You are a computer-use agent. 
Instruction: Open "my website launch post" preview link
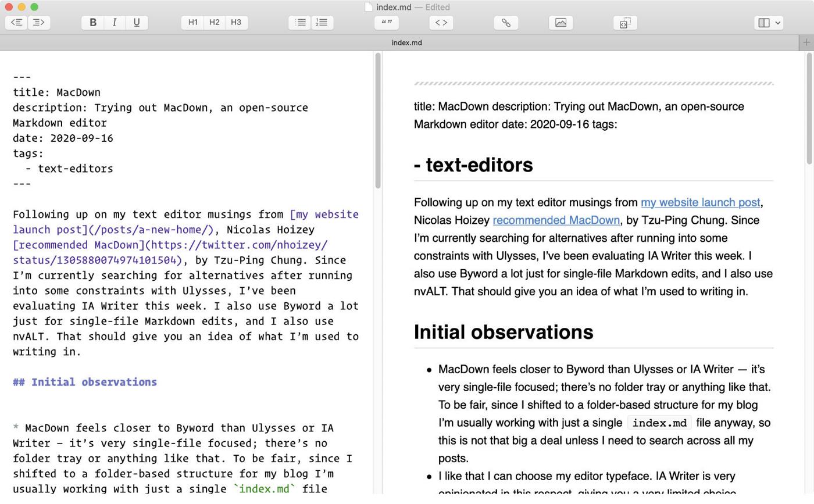700,203
